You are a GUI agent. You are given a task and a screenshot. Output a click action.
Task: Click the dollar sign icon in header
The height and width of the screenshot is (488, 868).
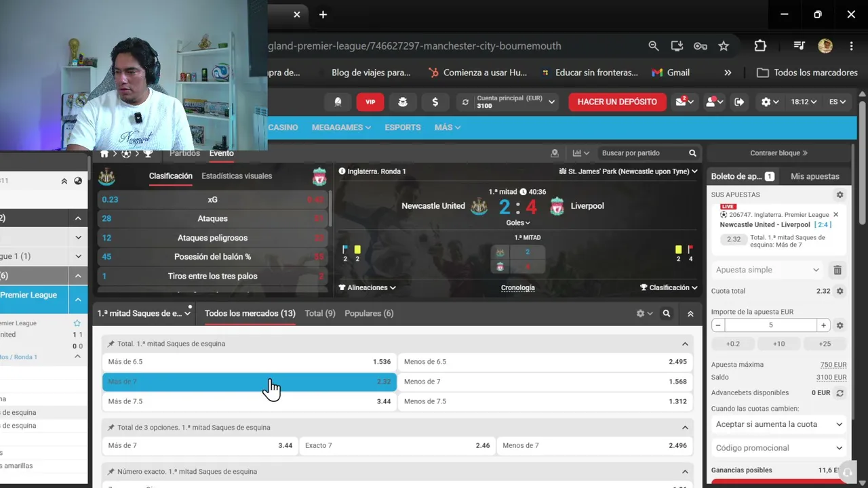point(435,102)
